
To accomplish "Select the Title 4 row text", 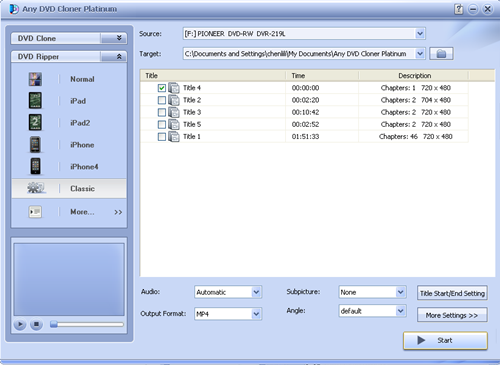I will click(x=192, y=88).
